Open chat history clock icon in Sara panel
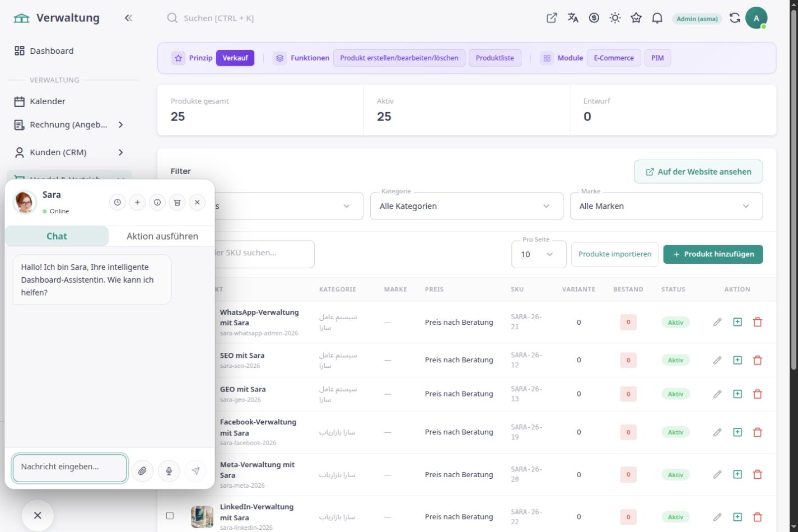798x532 pixels. [x=117, y=202]
